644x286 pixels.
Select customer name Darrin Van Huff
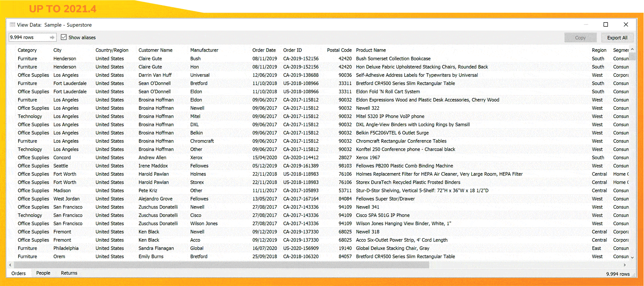(x=155, y=75)
